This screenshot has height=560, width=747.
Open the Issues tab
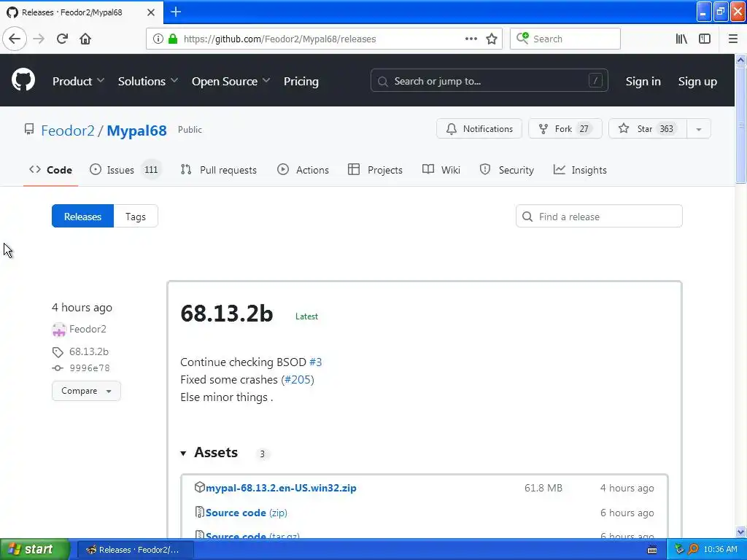pos(125,170)
